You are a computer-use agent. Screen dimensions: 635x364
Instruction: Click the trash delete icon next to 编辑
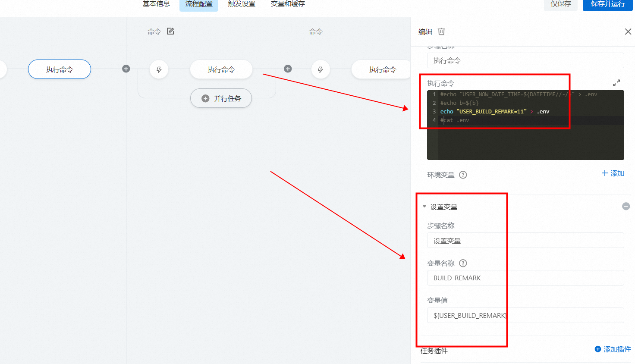tap(441, 31)
